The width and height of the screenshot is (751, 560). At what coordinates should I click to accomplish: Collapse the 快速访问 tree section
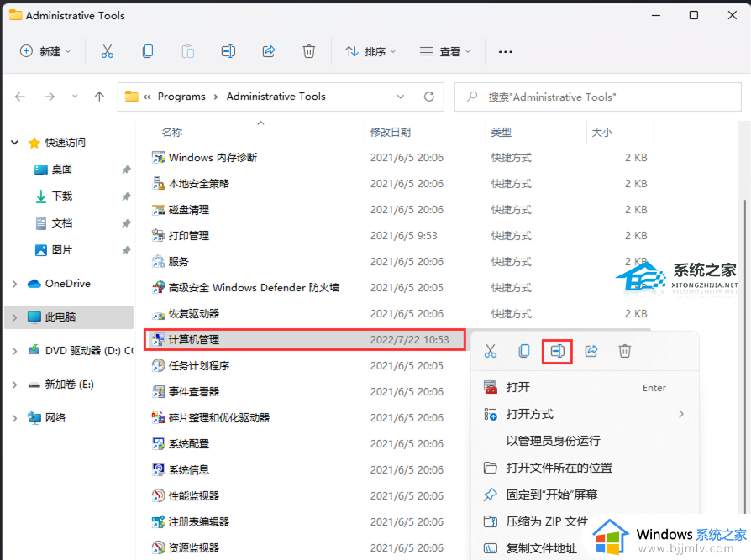point(15,142)
